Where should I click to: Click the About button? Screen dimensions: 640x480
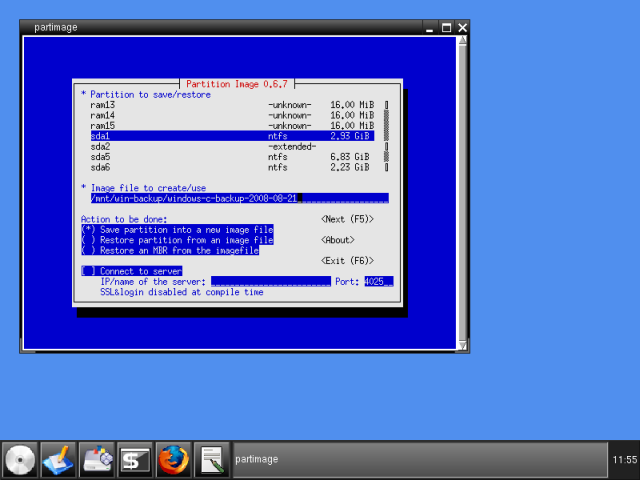(x=338, y=240)
